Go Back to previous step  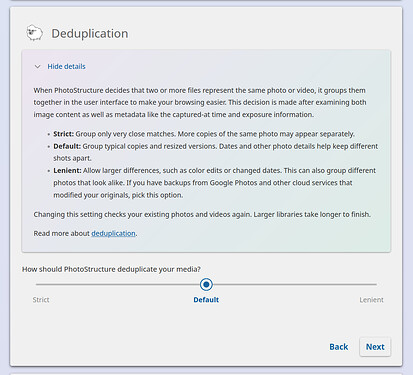coord(339,347)
